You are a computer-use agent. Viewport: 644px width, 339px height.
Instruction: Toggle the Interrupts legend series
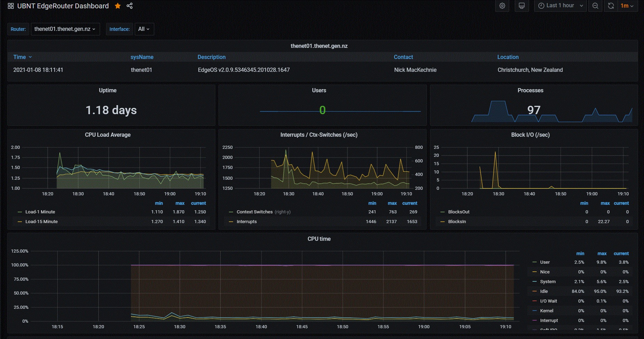[247, 222]
